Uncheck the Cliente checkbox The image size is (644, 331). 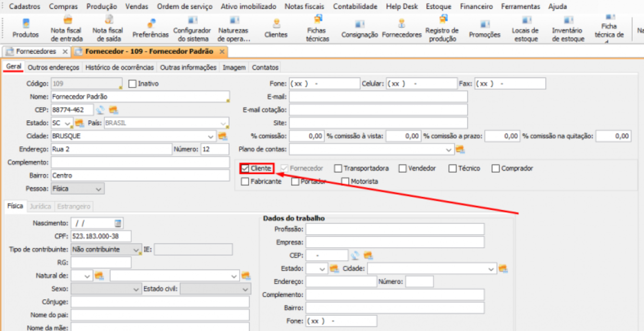tap(245, 169)
